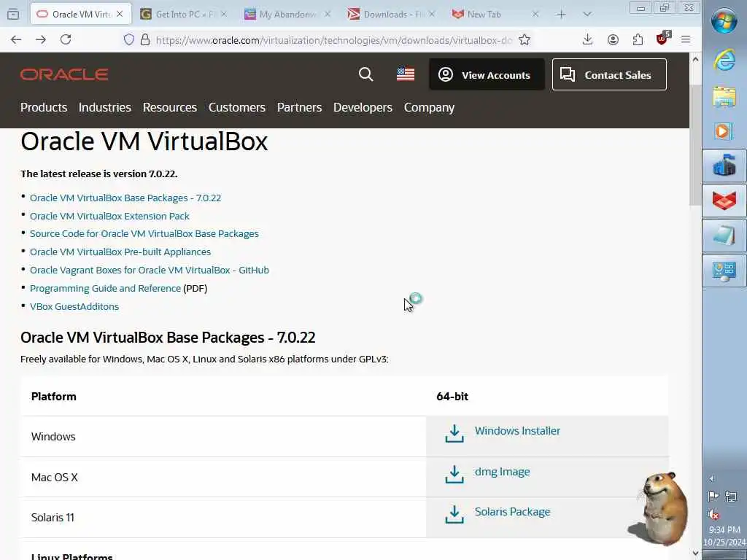The image size is (747, 560).
Task: Click download icon beside Windows Installer
Action: (x=454, y=433)
